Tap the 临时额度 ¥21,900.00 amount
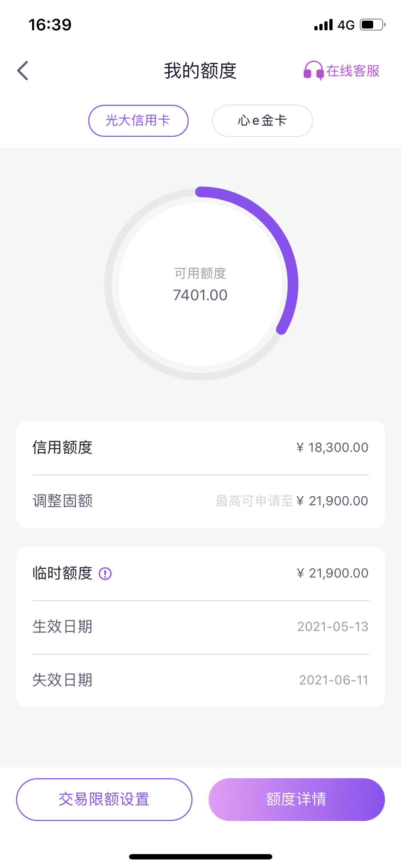Screen dimensions: 401x868 [x=333, y=573]
